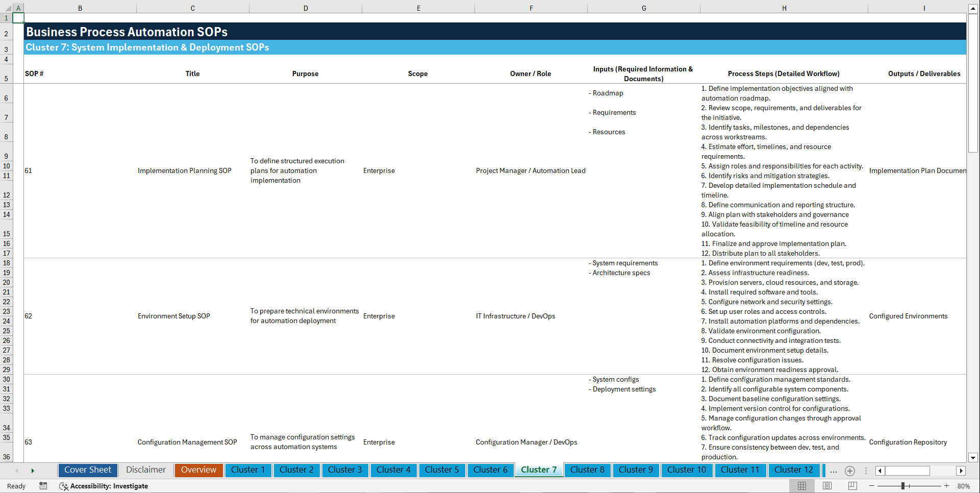Click the zoom slider handle
The width and height of the screenshot is (980, 493).
(902, 486)
